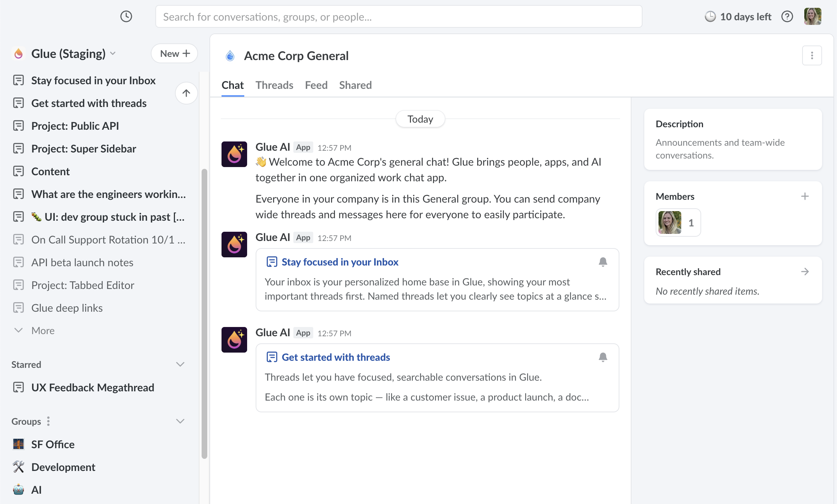Click the help question mark icon
837x504 pixels.
coord(787,16)
